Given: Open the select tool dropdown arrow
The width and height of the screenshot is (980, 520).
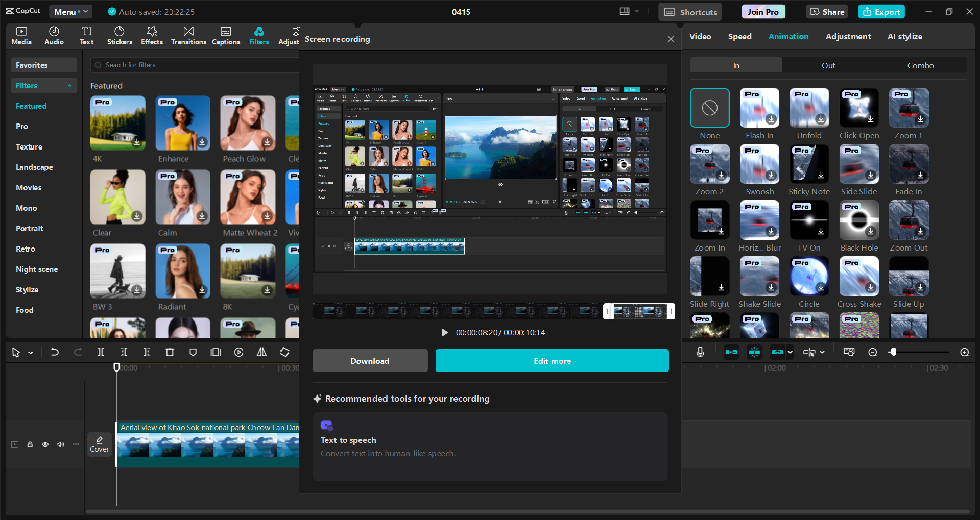Looking at the screenshot, I should click(x=29, y=352).
